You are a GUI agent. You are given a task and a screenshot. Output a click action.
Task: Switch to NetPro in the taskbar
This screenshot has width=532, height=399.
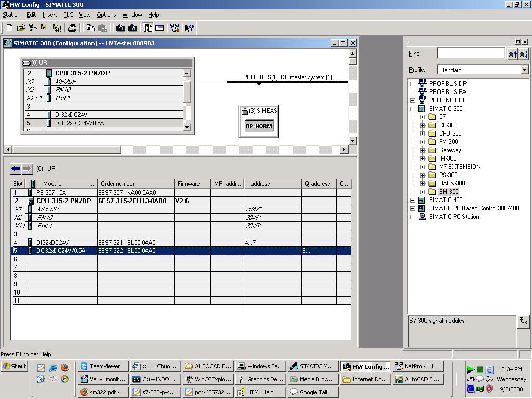pos(417,367)
